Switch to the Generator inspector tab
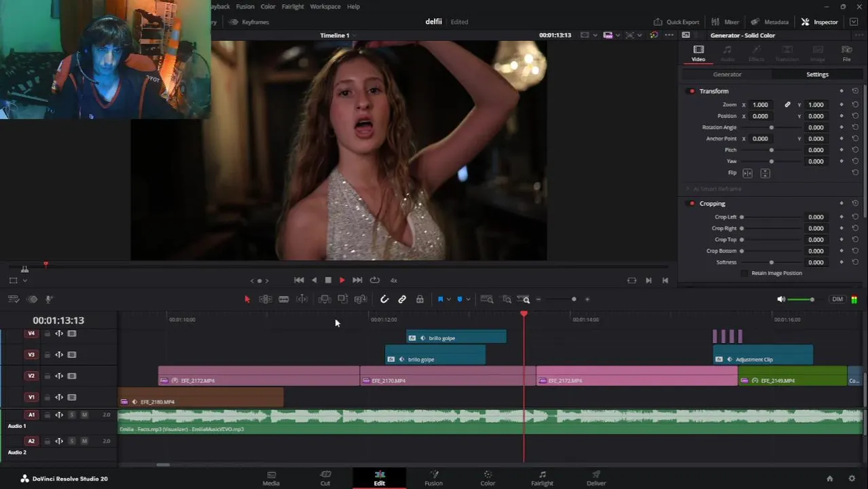The height and width of the screenshot is (489, 868). (727, 75)
